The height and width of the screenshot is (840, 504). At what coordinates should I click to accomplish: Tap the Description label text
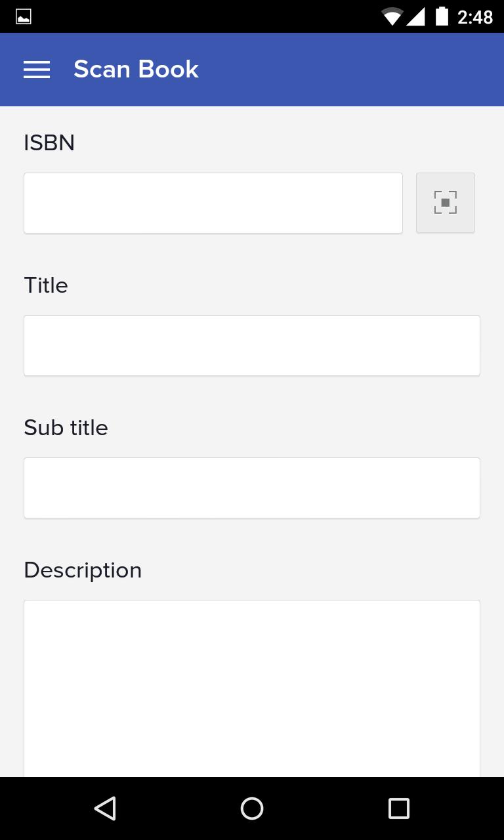tap(83, 570)
